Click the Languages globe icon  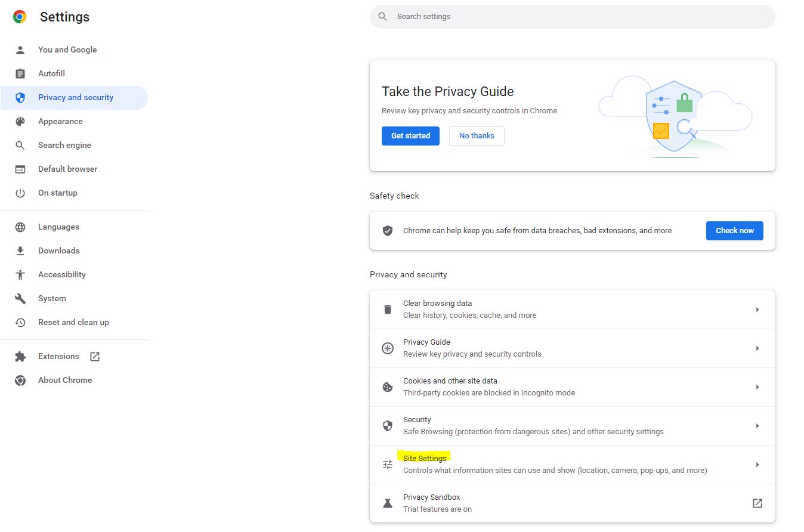(20, 227)
